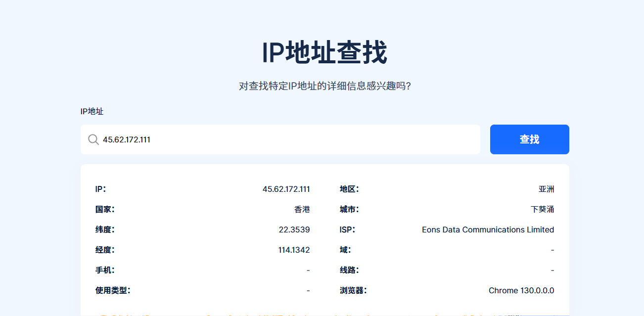This screenshot has height=316, width=644.
Task: Select the latitude value 22.3539
Action: (294, 229)
